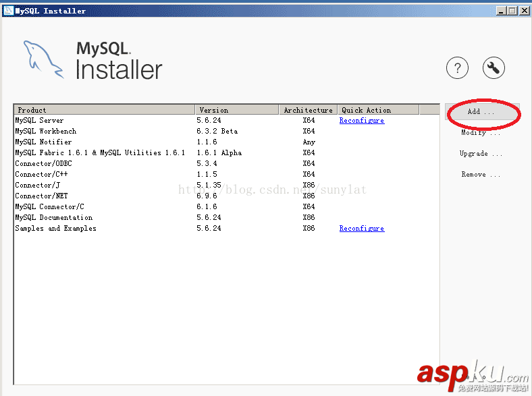This screenshot has height=396, width=532.
Task: Click version 5.1.35 cell
Action: tap(209, 185)
